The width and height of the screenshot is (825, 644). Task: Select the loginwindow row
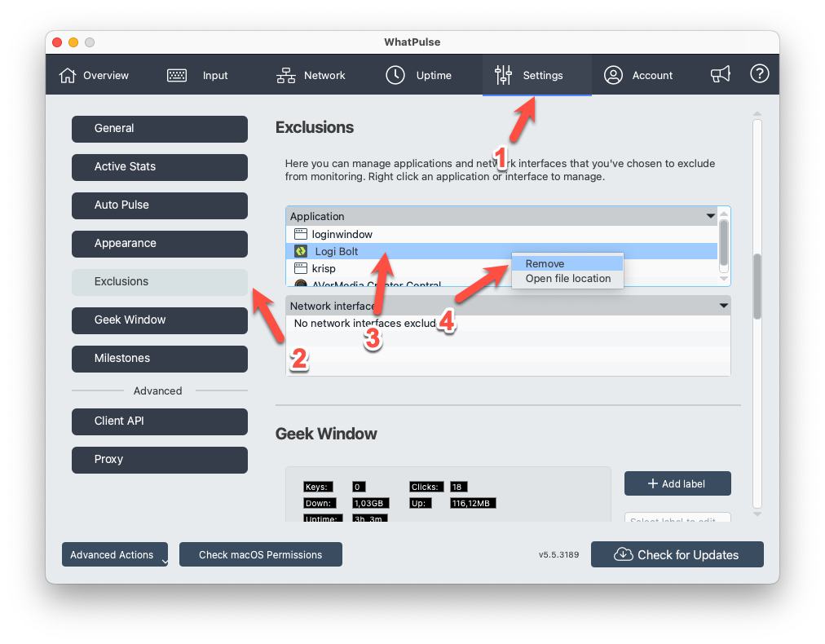(x=502, y=234)
